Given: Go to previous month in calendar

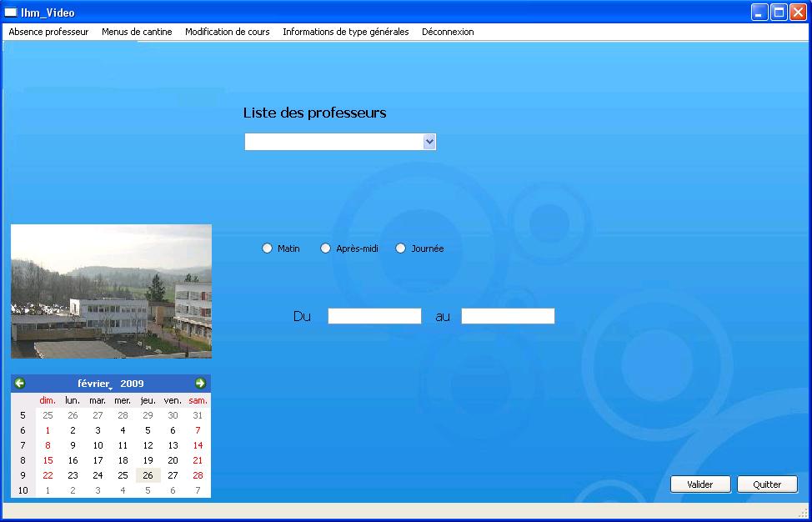Looking at the screenshot, I should (20, 384).
